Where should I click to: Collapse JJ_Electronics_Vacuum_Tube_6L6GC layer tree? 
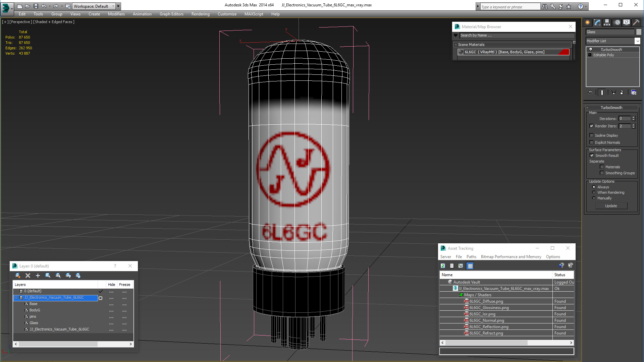point(15,298)
